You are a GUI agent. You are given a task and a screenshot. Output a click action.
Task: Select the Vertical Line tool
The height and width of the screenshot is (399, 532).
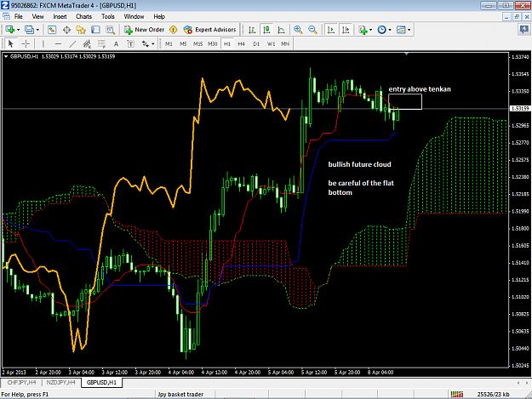(43, 43)
